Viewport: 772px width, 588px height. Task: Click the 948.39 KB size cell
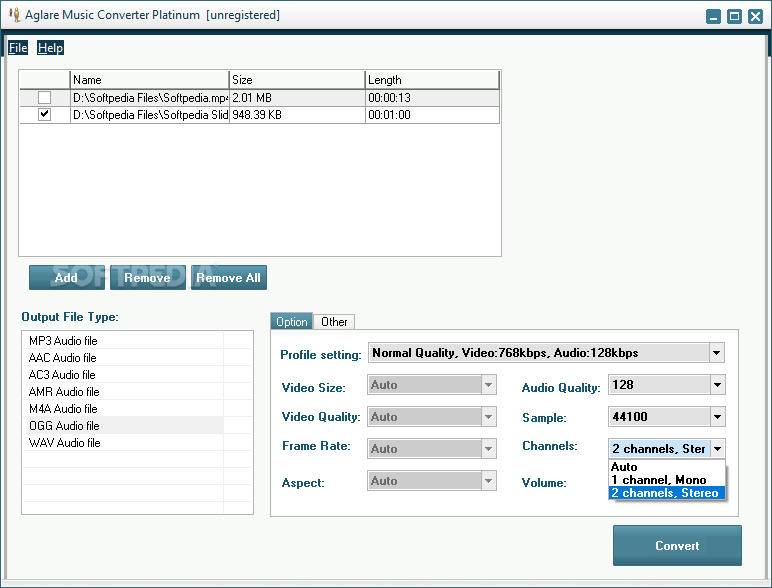pos(297,115)
